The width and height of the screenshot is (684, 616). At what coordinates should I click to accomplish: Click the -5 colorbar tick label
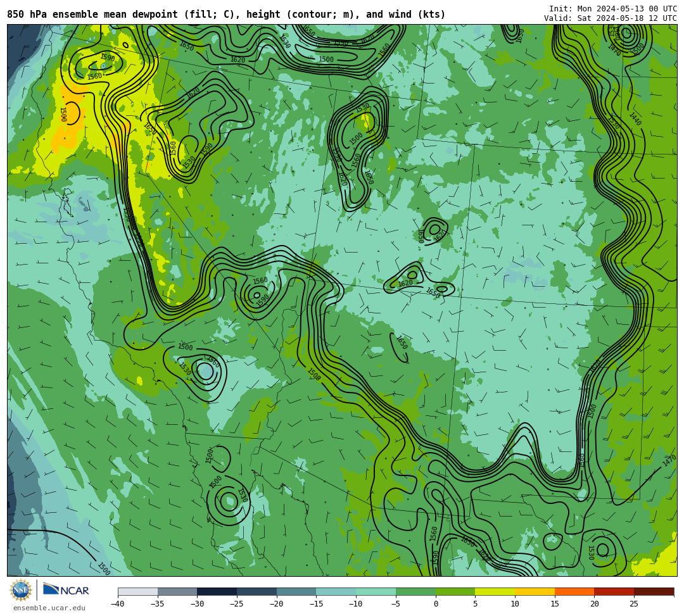tap(396, 604)
